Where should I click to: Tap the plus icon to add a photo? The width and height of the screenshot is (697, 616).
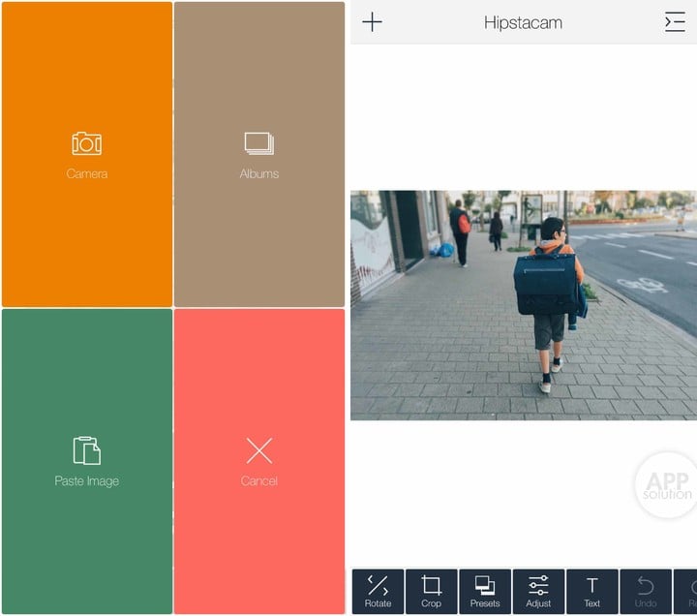tap(372, 22)
